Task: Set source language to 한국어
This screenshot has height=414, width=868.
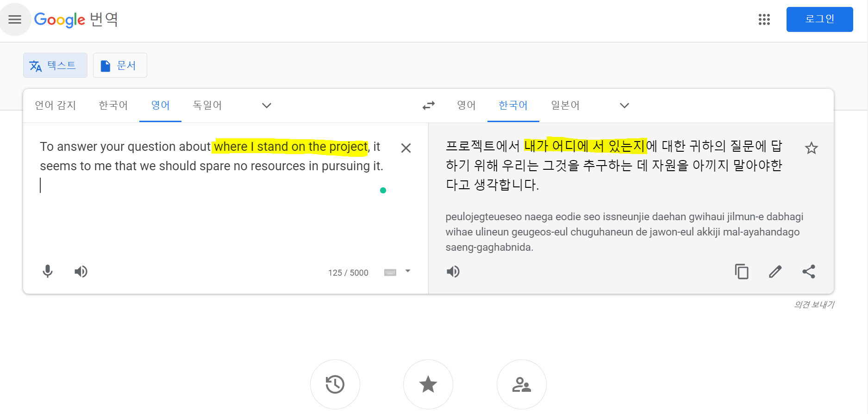Action: [113, 105]
